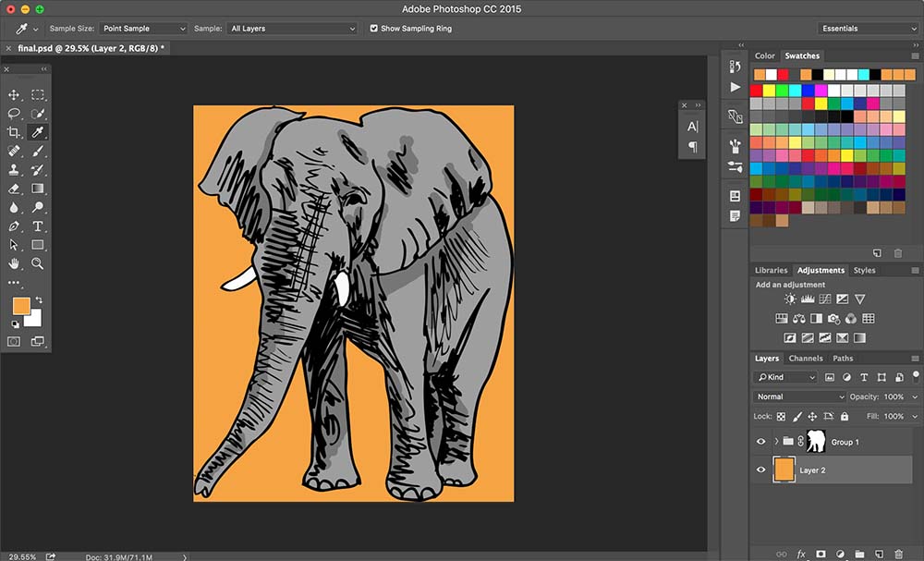Image resolution: width=924 pixels, height=561 pixels.
Task: Open the Normal blend mode dropdown
Action: [x=799, y=396]
